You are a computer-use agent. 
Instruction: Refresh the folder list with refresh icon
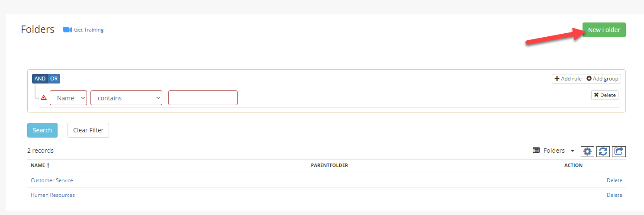[x=603, y=151]
